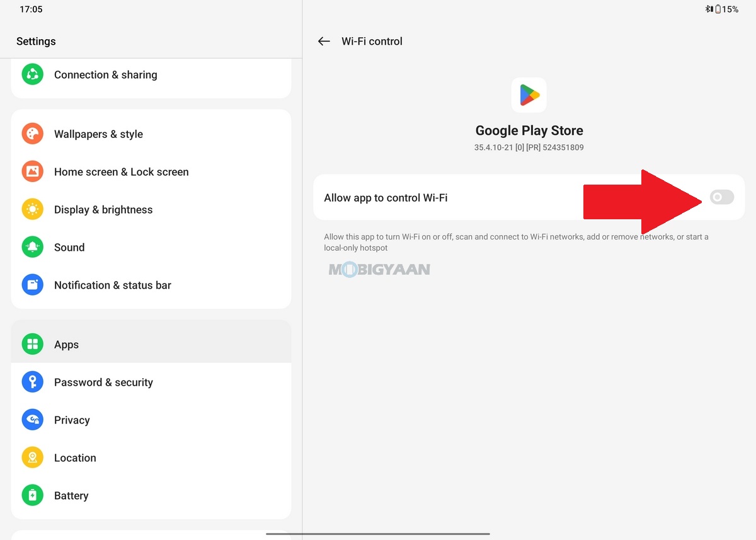Open Connection & sharing icon
Image resolution: width=756 pixels, height=540 pixels.
click(x=32, y=74)
